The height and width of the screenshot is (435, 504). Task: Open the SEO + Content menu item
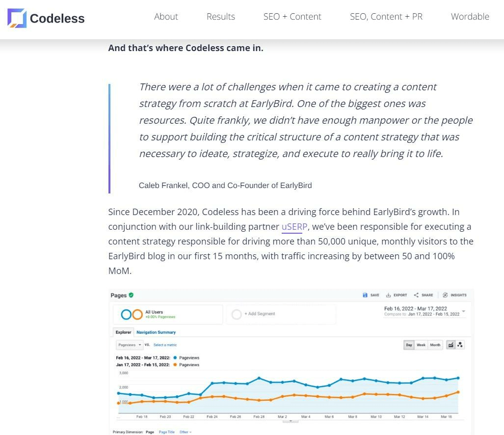292,17
